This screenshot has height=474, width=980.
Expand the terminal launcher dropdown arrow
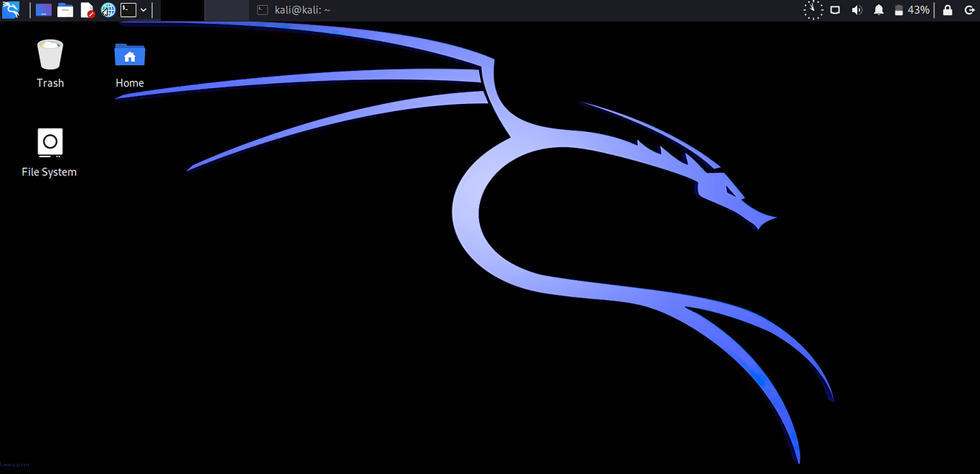point(144,10)
